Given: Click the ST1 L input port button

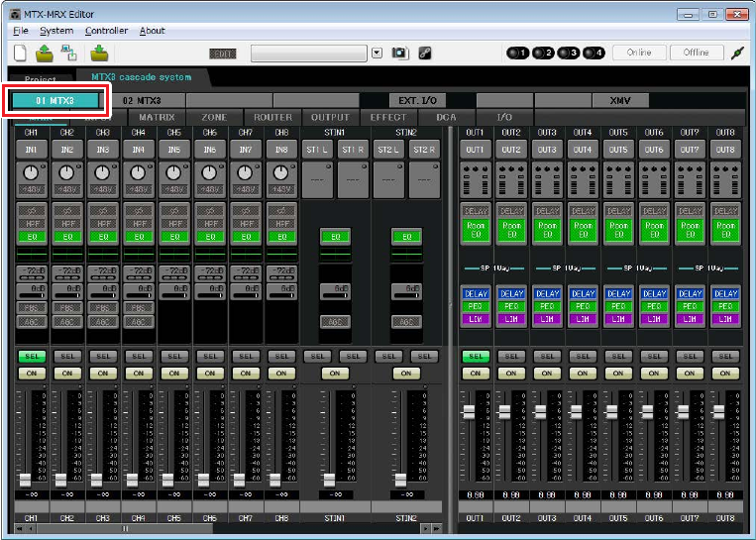Looking at the screenshot, I should point(317,150).
